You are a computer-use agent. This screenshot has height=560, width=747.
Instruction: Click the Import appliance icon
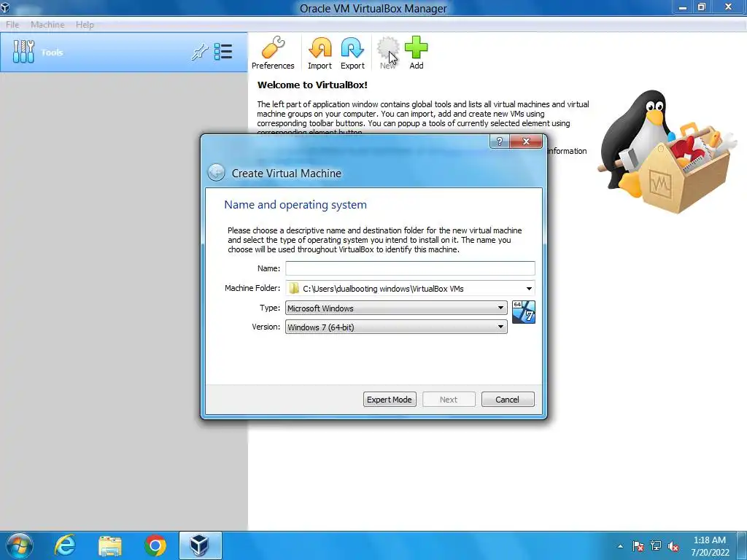[x=320, y=52]
